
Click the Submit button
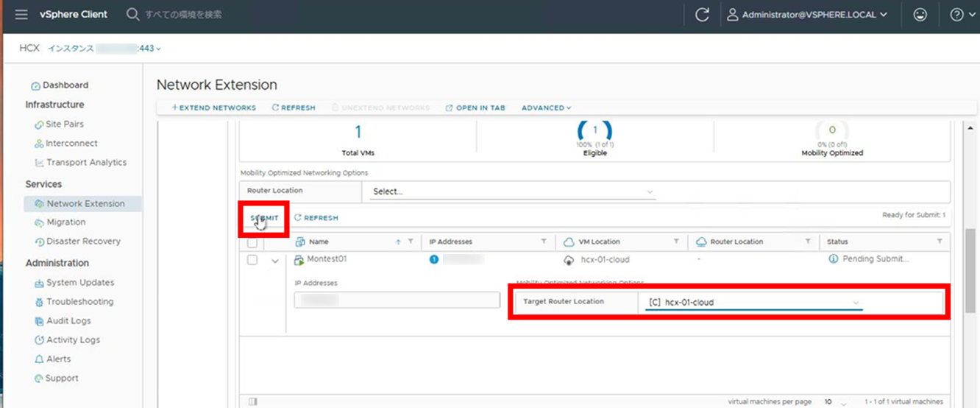[264, 218]
